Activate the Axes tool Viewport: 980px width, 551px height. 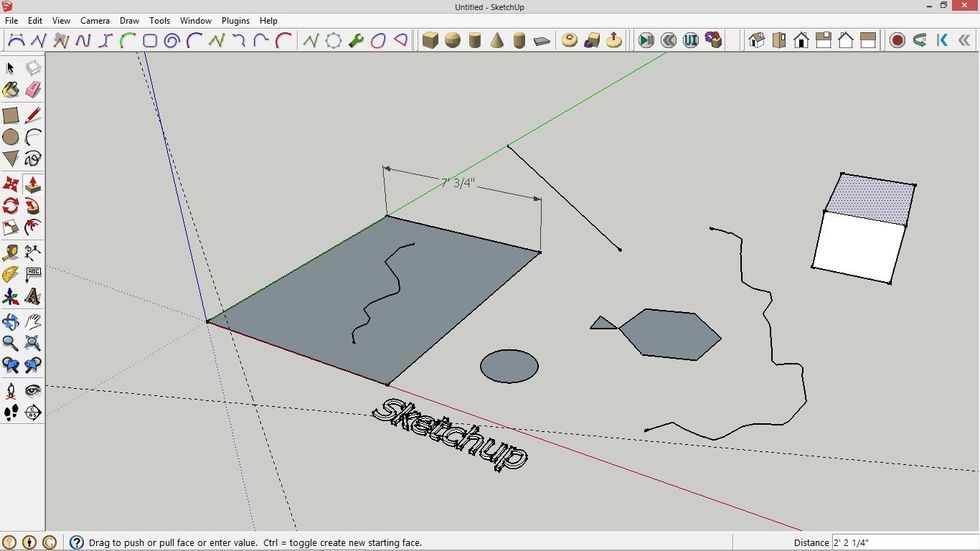tap(10, 296)
